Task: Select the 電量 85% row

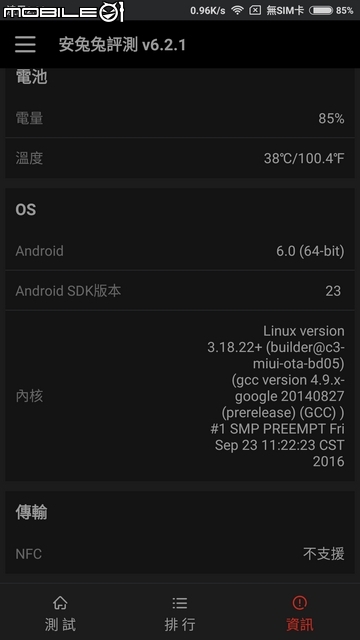Action: point(180,118)
